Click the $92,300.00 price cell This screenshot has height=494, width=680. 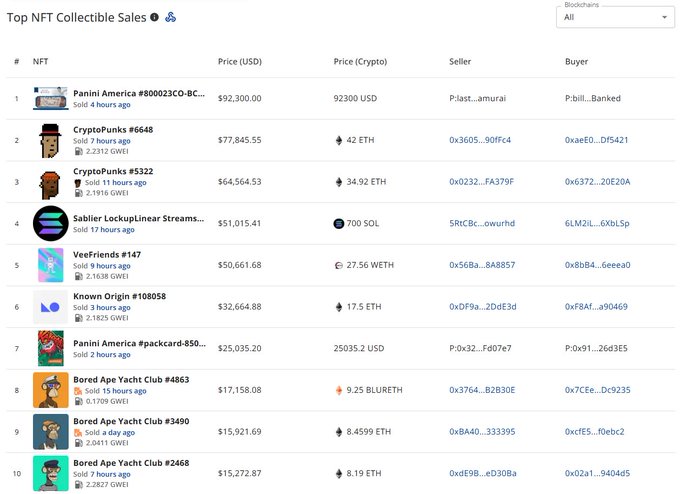pyautogui.click(x=239, y=98)
